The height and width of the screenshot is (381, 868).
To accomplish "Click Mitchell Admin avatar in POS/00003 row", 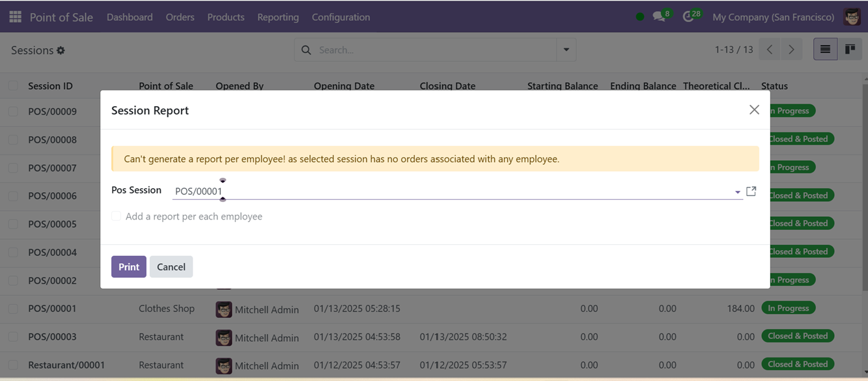I will (224, 337).
